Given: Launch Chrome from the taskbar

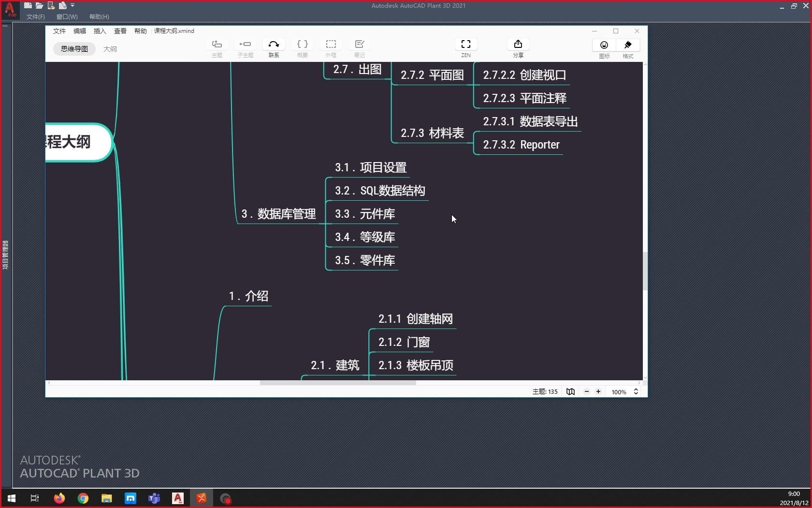Looking at the screenshot, I should coord(83,498).
